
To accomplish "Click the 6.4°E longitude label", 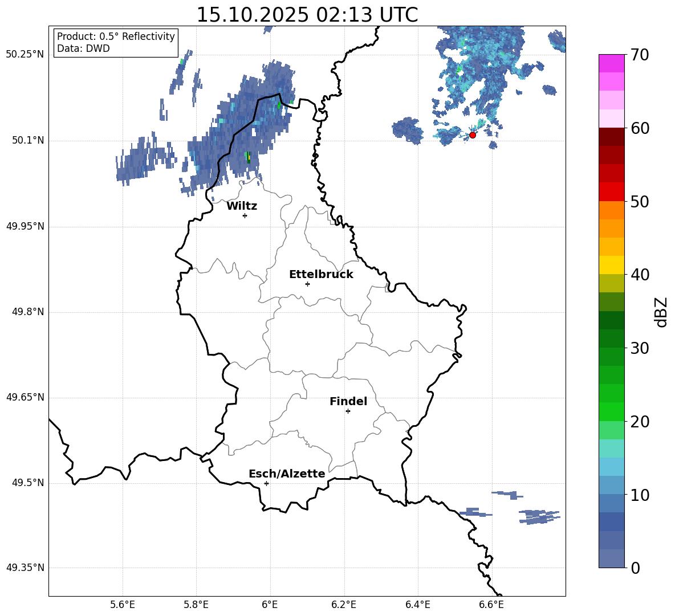I will coord(417,605).
